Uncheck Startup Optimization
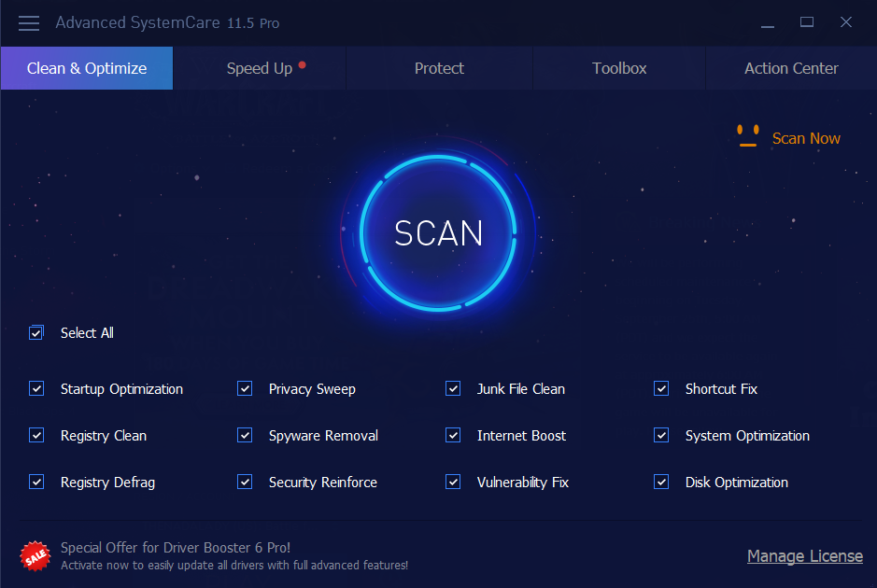This screenshot has width=877, height=588. point(36,388)
